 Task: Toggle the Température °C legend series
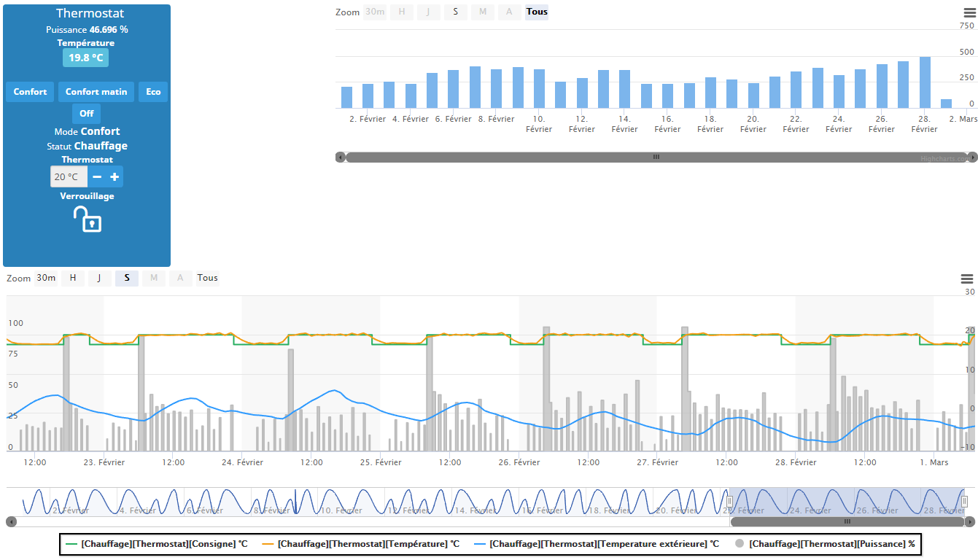(x=361, y=544)
